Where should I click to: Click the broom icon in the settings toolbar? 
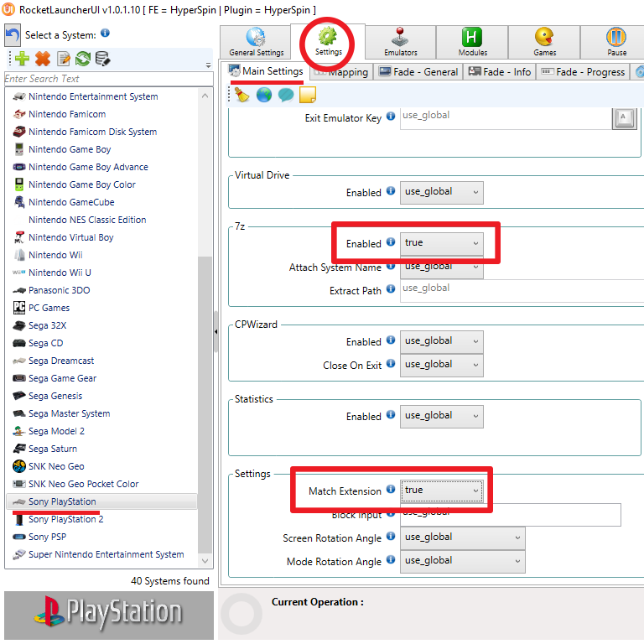242,95
